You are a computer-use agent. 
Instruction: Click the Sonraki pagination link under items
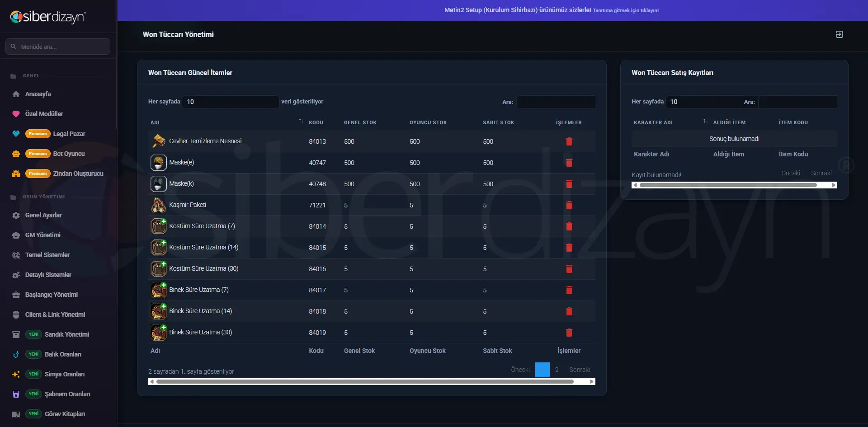pos(580,370)
